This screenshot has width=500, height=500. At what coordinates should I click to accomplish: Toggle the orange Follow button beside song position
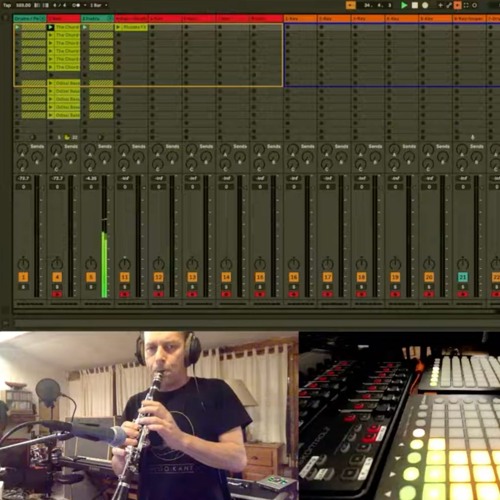(x=350, y=5)
